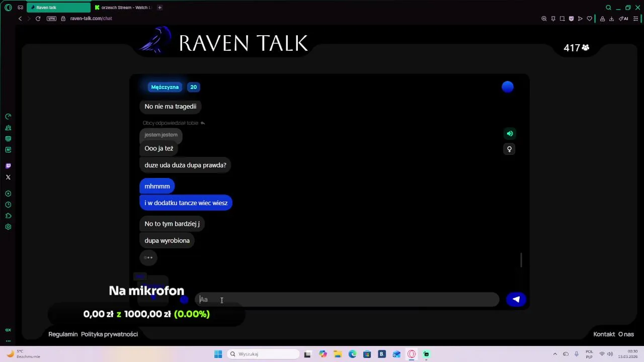The height and width of the screenshot is (362, 644).
Task: Open the Easy Setup sliders icon
Action: click(635, 19)
